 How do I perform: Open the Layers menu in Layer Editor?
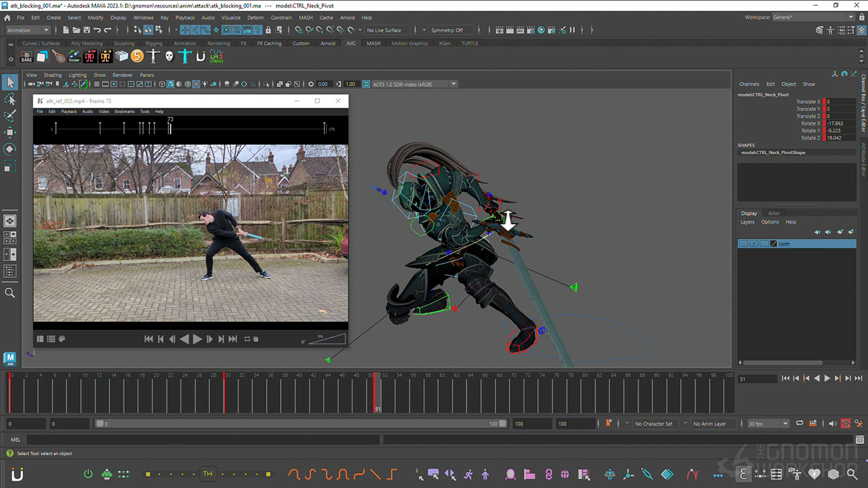747,222
